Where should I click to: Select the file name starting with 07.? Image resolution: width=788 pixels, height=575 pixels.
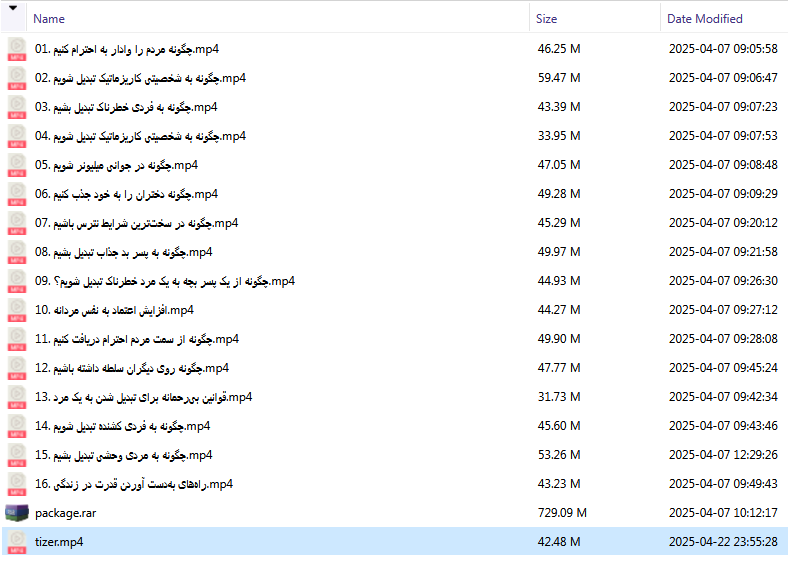tap(136, 223)
